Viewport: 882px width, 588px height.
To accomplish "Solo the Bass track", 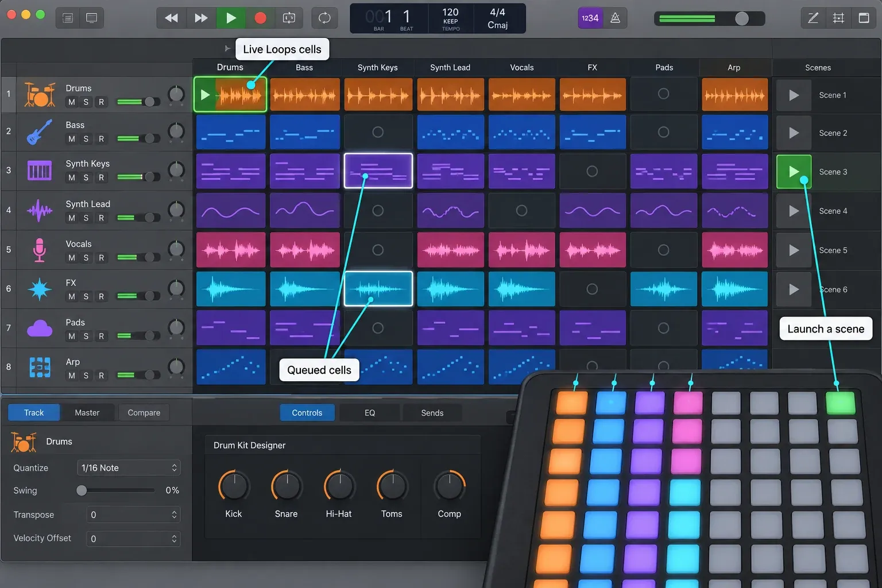I will (86, 138).
